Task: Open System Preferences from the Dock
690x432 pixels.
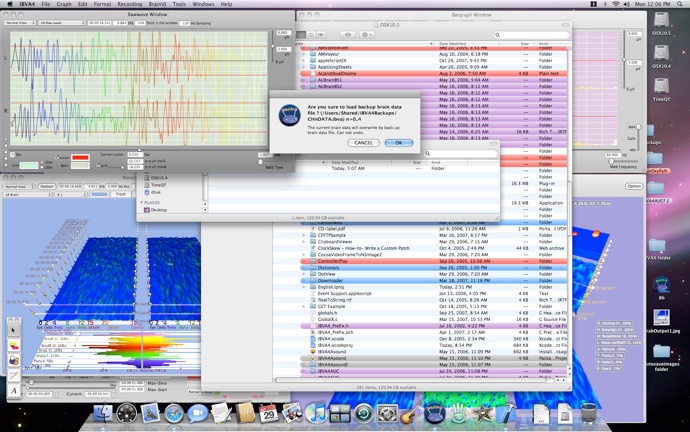Action: [387, 414]
